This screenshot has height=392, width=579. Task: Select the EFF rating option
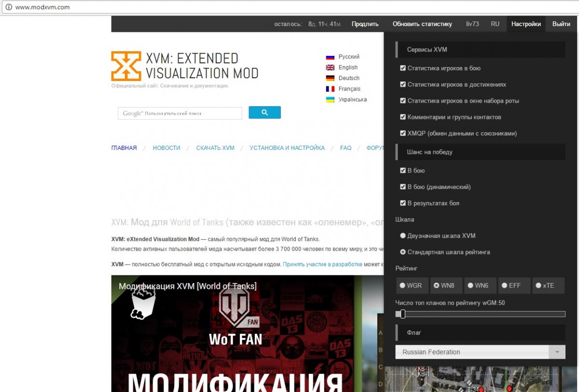pos(513,285)
